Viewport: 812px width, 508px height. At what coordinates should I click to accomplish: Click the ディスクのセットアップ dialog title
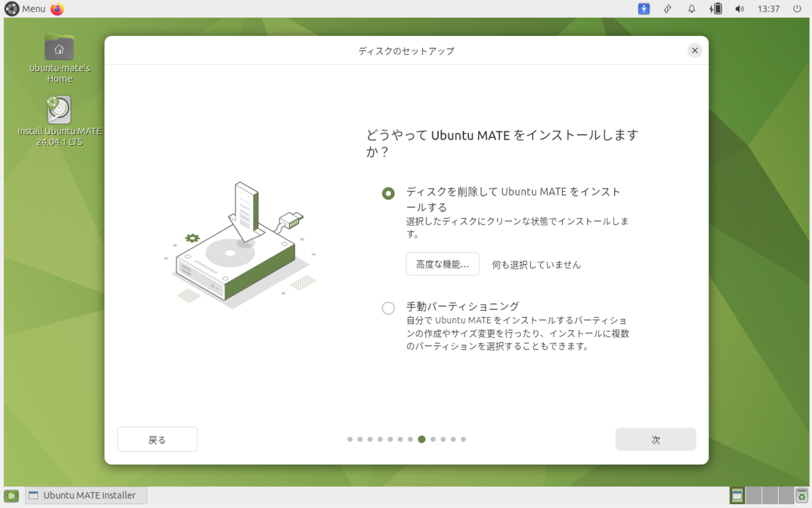tap(406, 51)
